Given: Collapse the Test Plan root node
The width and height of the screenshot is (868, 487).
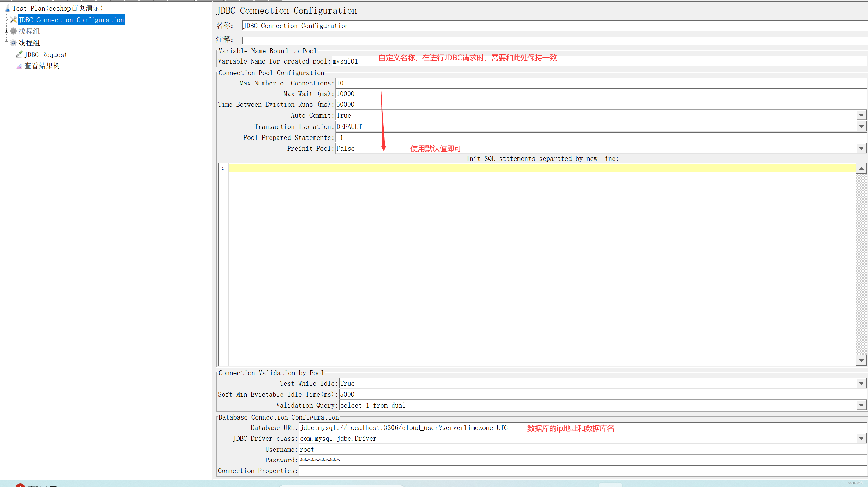Looking at the screenshot, I should pos(1,8).
